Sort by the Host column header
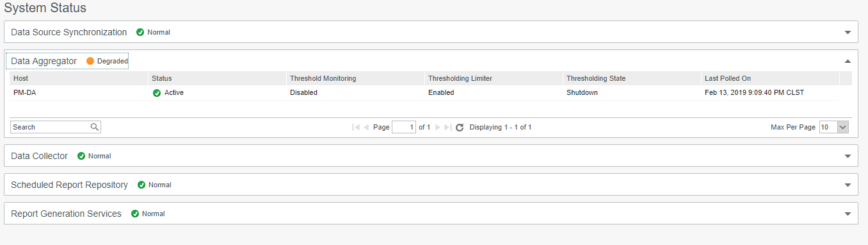The width and height of the screenshot is (868, 245). point(79,78)
